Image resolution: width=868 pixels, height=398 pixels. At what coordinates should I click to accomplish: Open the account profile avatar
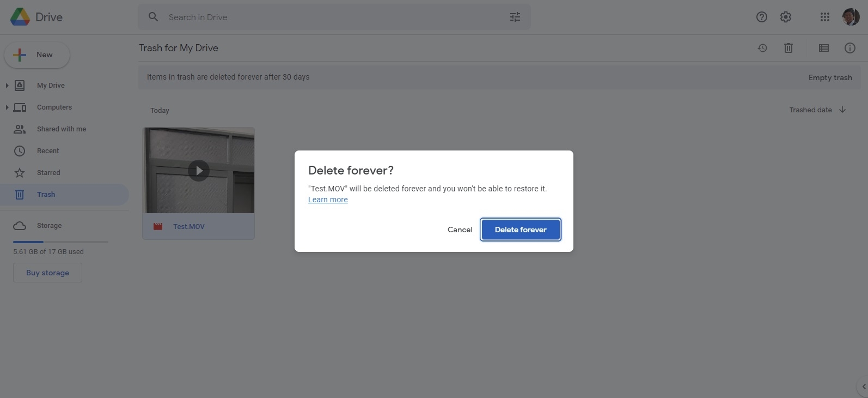pos(851,17)
